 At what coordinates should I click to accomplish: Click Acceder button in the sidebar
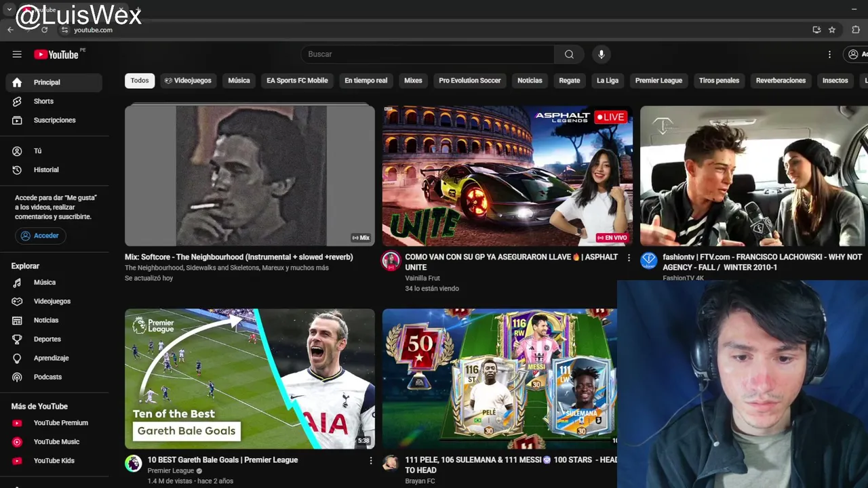click(x=40, y=236)
